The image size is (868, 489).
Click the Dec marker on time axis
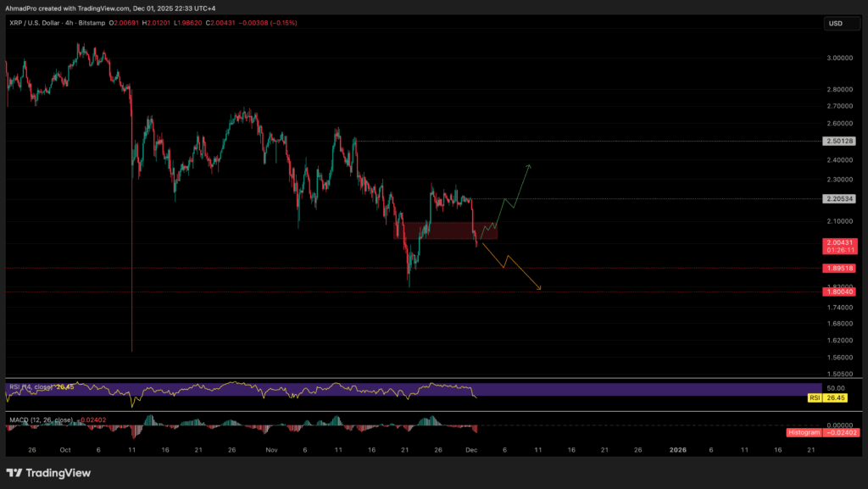click(x=471, y=451)
